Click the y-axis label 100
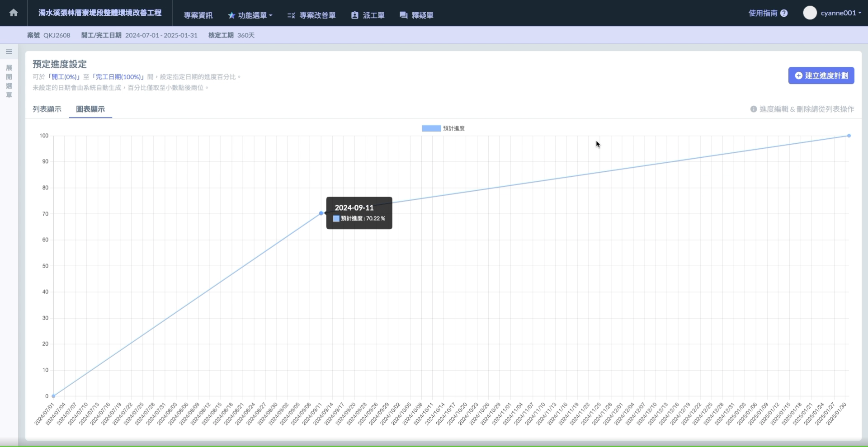The width and height of the screenshot is (868, 447). pyautogui.click(x=44, y=136)
